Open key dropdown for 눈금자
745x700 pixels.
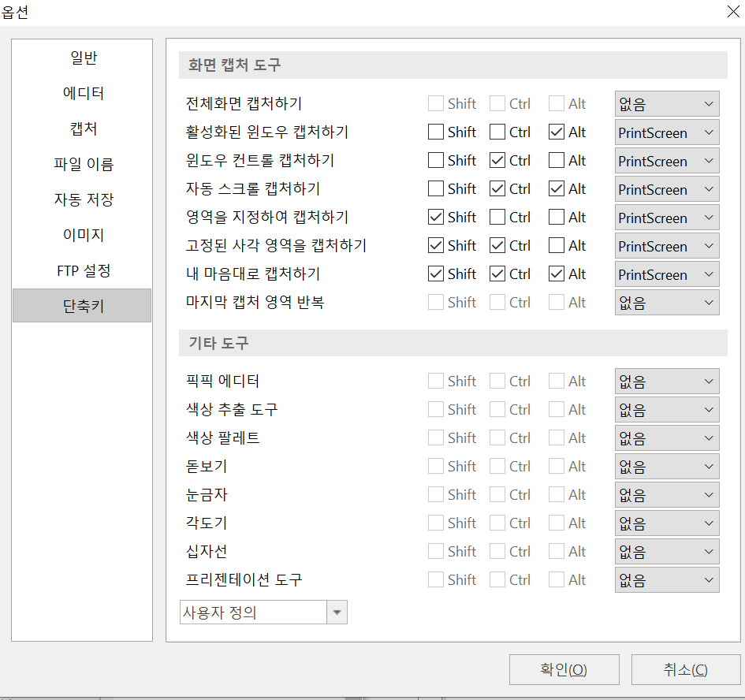pos(667,495)
